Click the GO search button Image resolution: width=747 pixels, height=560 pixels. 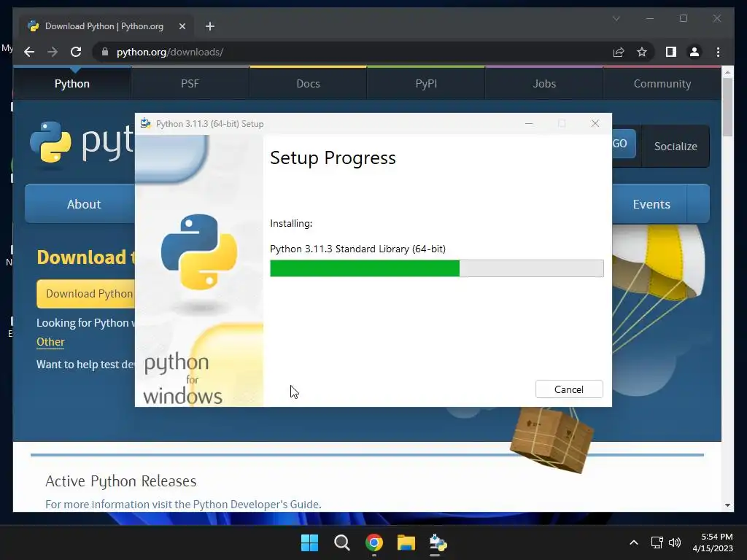[624, 144]
